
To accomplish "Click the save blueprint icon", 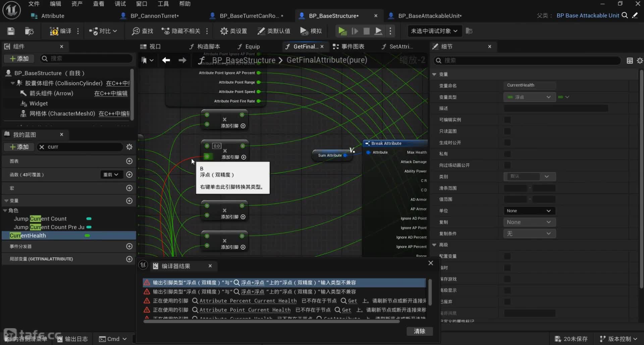I will 11,31.
